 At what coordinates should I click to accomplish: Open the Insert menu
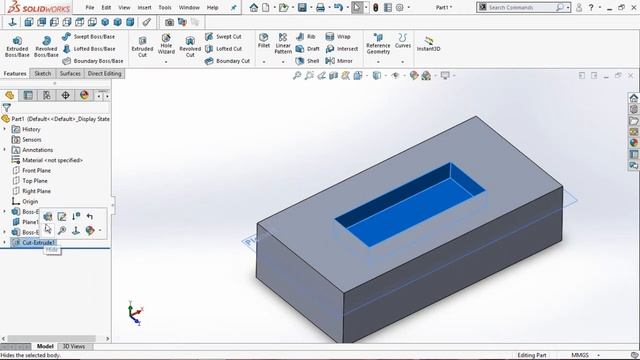tap(144, 7)
